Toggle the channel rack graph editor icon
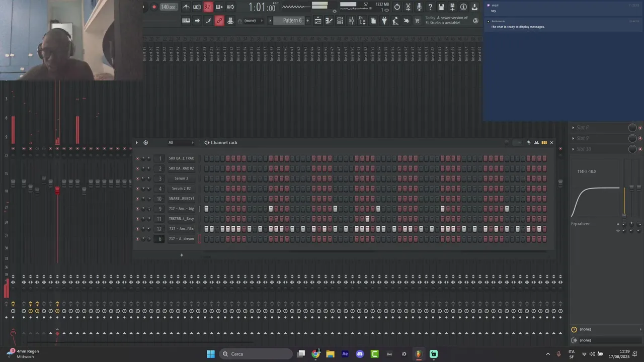The image size is (644, 362). (536, 142)
